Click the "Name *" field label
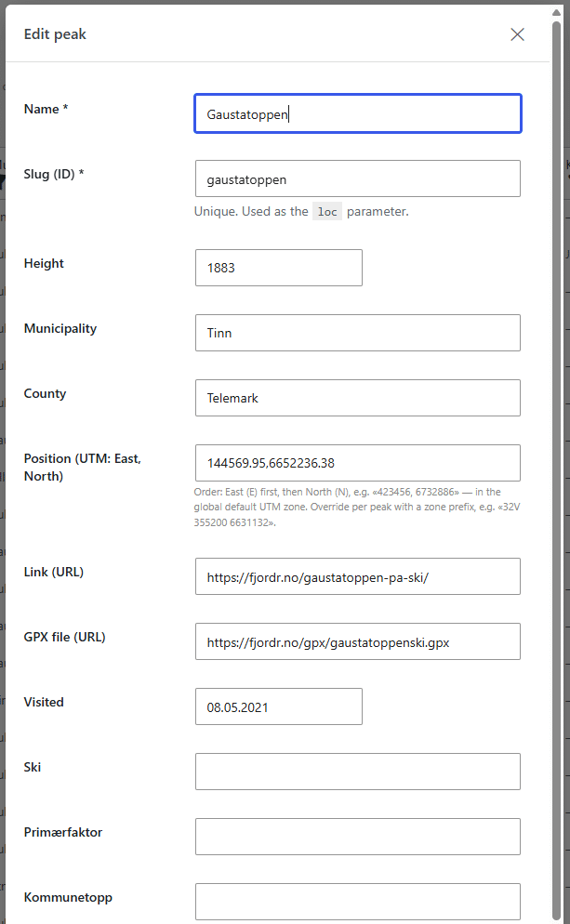This screenshot has width=570, height=924. (46, 109)
